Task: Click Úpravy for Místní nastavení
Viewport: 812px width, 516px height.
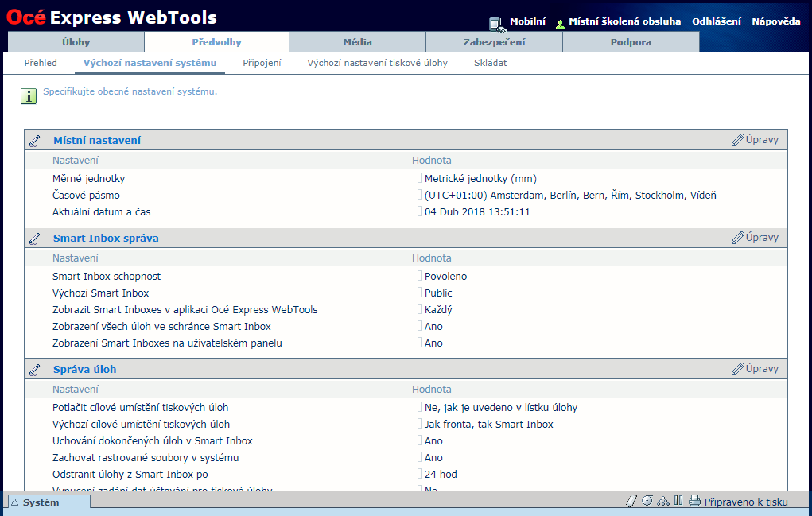Action: 755,140
